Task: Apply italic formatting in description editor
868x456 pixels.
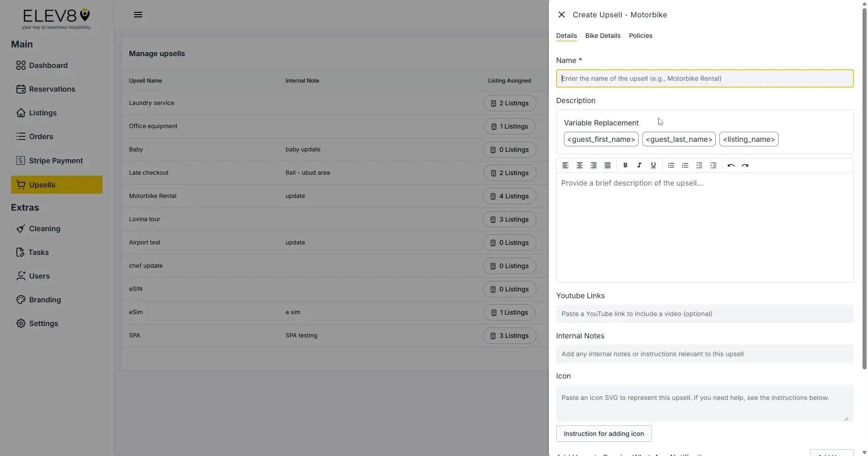Action: coord(639,165)
